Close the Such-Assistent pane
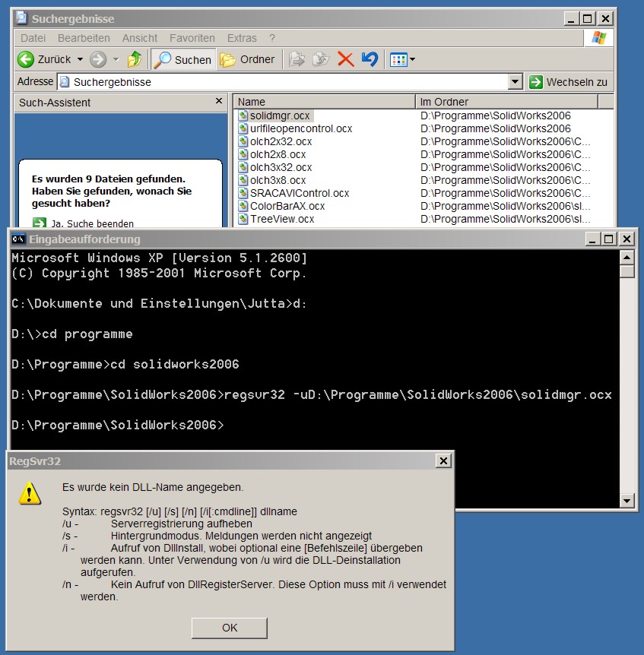 pyautogui.click(x=218, y=101)
